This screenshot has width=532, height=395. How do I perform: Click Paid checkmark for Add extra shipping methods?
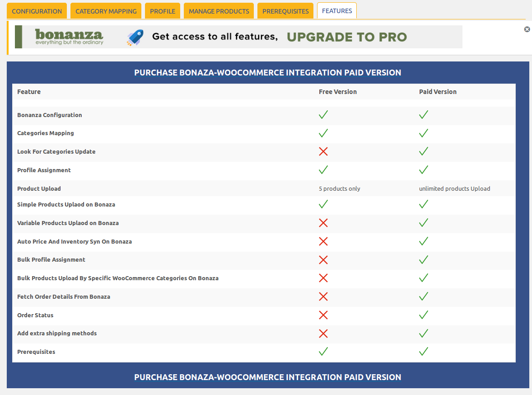tap(424, 334)
